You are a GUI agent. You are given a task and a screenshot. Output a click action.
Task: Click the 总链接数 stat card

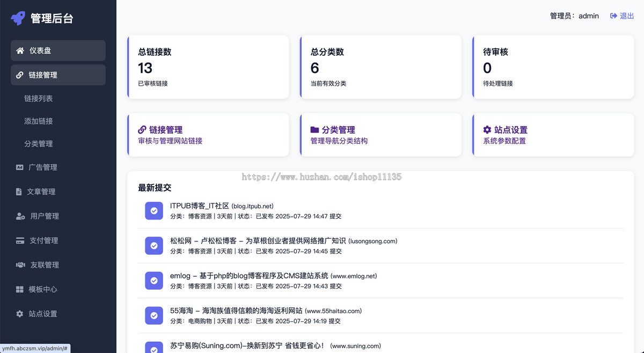(x=208, y=67)
